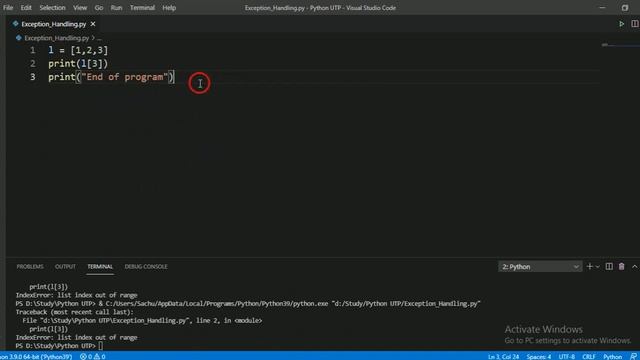Place cursor in line 'l = [1,2,3]'
640x360 pixels.
point(78,50)
